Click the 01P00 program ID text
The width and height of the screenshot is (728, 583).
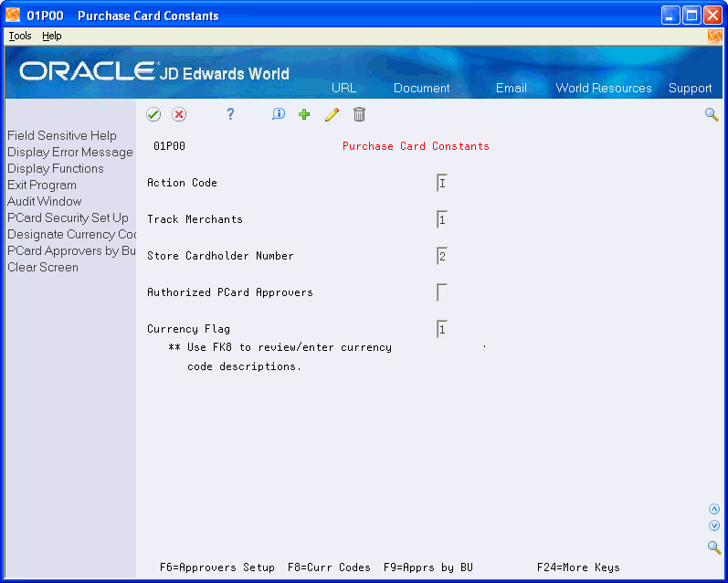(x=170, y=146)
